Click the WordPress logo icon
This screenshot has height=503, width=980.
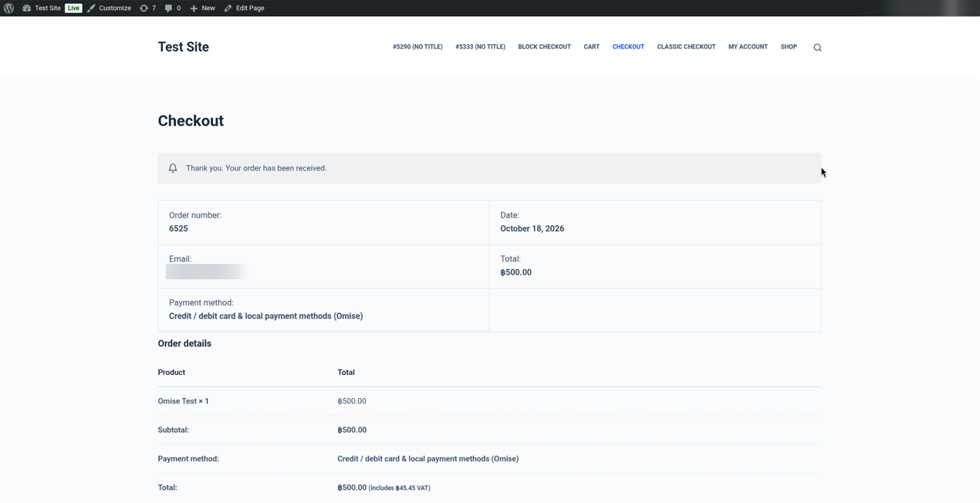click(8, 8)
